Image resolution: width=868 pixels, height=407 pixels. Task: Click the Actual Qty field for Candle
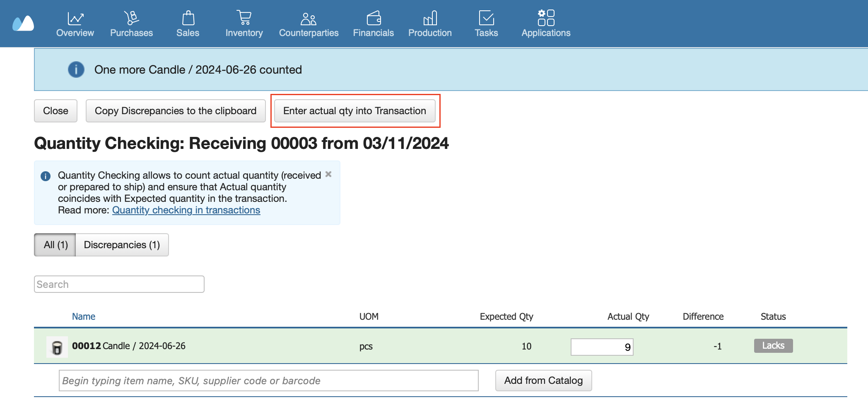(602, 347)
